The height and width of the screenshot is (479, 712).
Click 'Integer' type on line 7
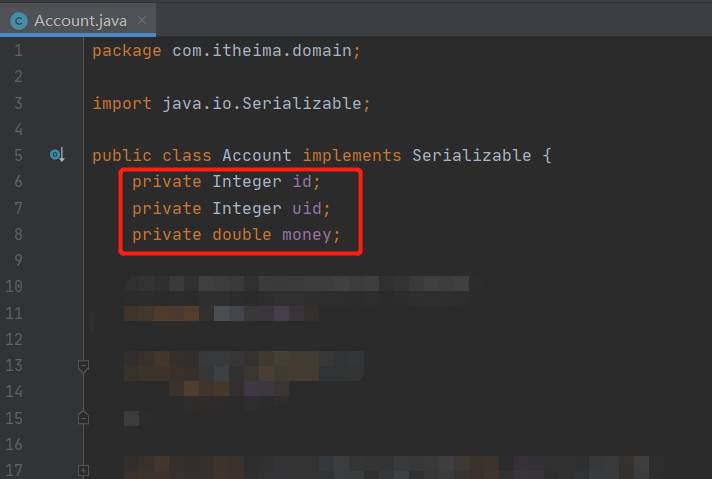[247, 209]
